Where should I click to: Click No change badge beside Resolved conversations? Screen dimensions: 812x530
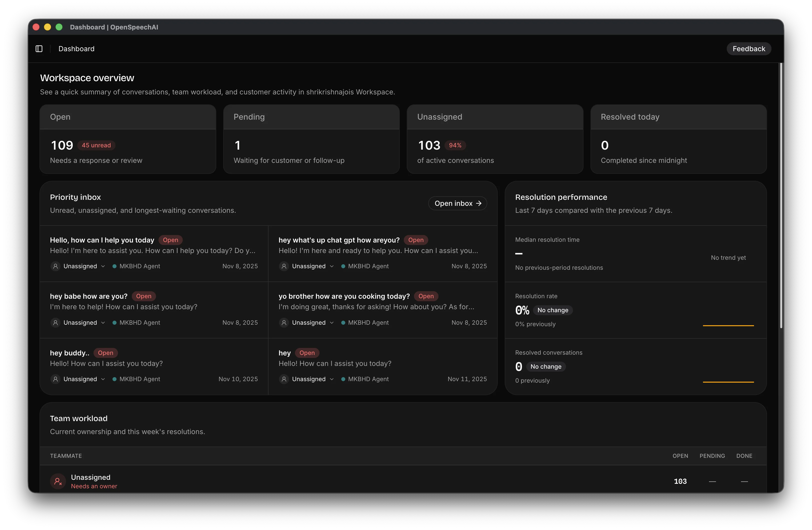pyautogui.click(x=546, y=367)
